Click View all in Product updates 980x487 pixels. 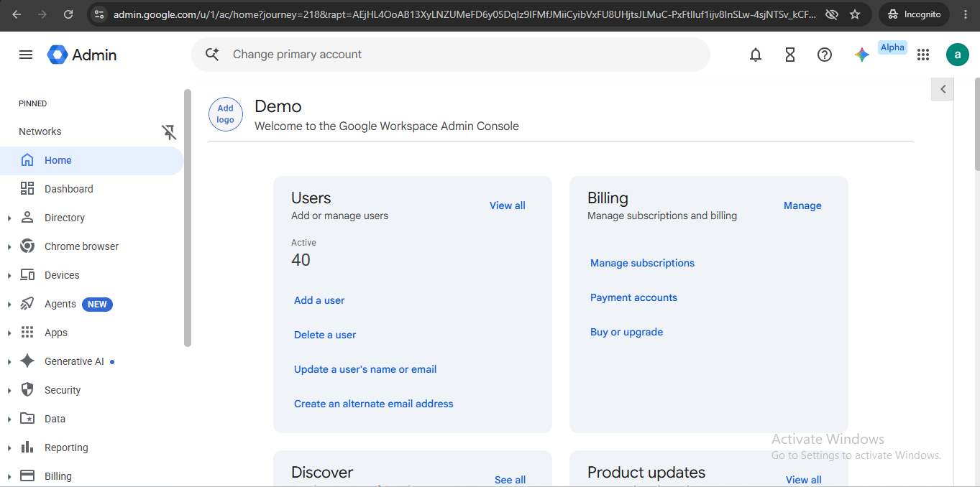[x=803, y=480]
